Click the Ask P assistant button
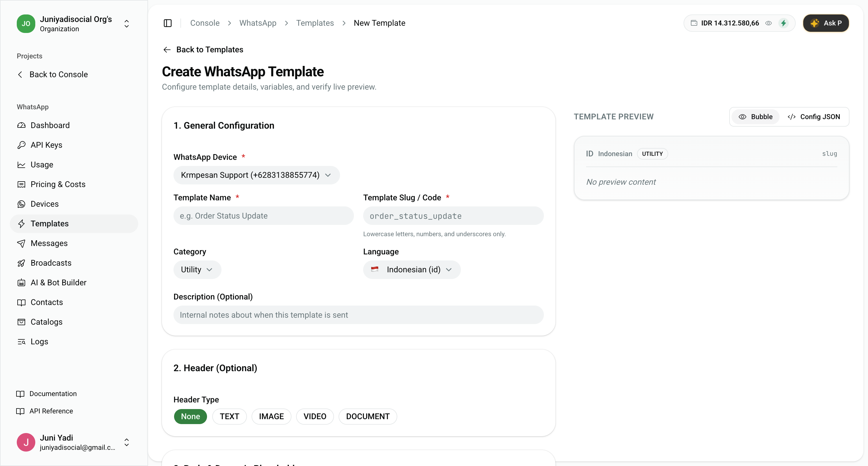The height and width of the screenshot is (466, 868). click(825, 23)
